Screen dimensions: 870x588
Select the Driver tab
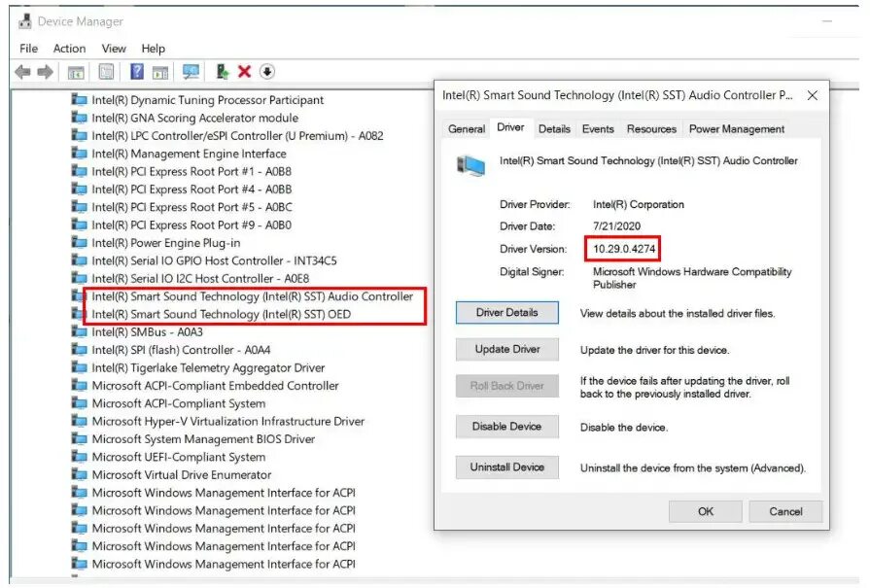coord(510,127)
